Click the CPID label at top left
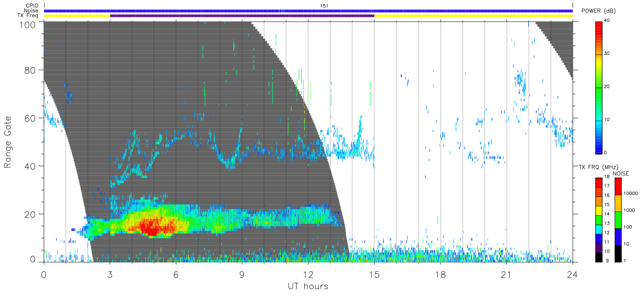 32,6
